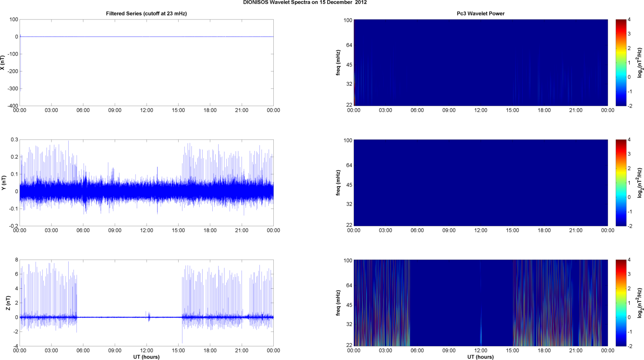Click the '0.2' tick on Y plot
Image resolution: width=644 pixels, height=360 pixels.
(x=14, y=157)
